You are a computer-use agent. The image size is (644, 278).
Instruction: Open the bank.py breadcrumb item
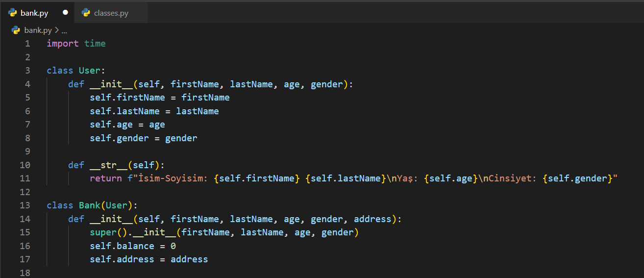(x=38, y=30)
